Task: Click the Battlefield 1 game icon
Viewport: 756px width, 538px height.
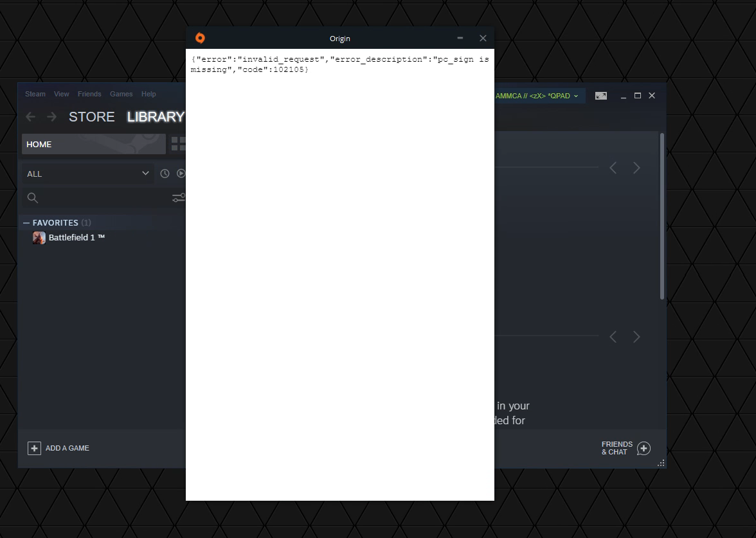Action: click(x=39, y=238)
